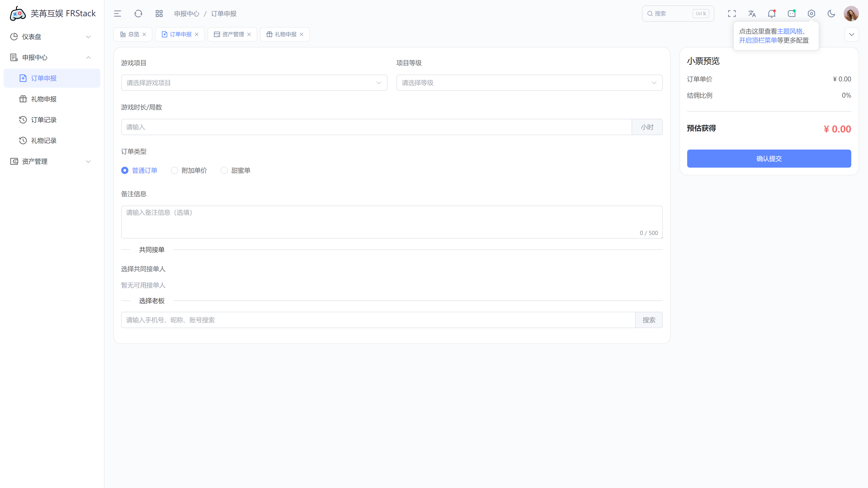Click the 确认提交 button
This screenshot has width=868, height=488.
tap(769, 159)
